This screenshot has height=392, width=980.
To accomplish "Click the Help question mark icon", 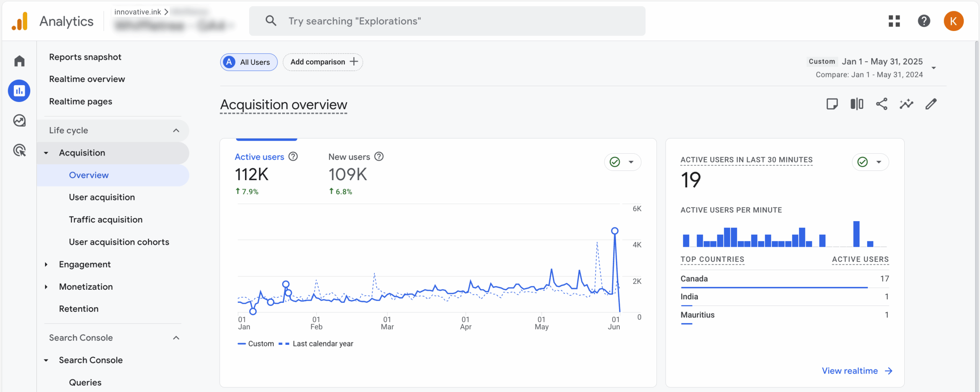I will (x=924, y=21).
